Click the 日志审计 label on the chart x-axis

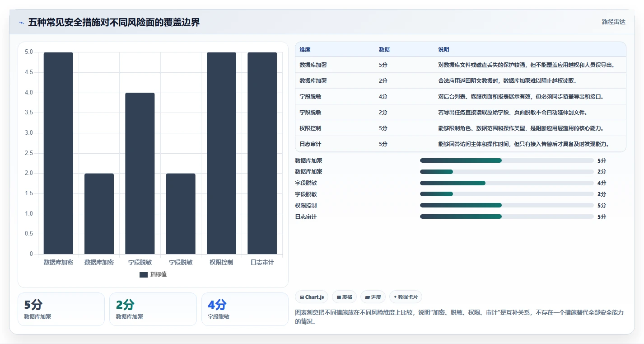pyautogui.click(x=262, y=262)
